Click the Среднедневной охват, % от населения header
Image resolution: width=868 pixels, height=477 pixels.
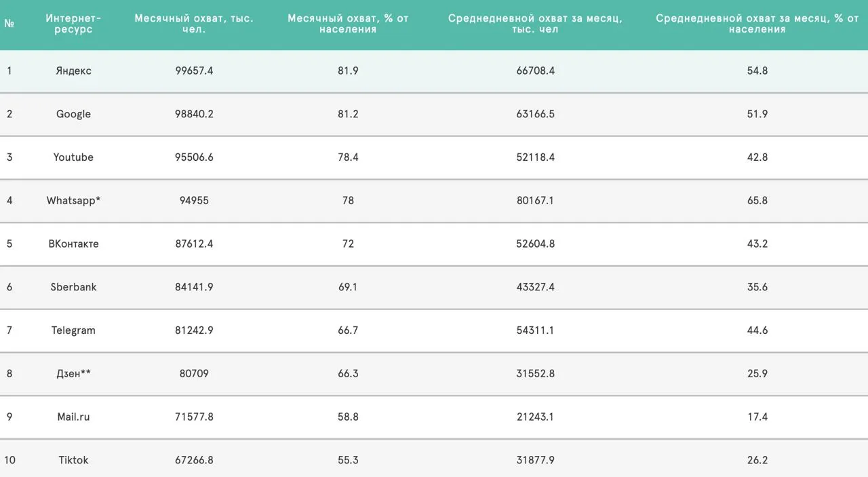click(x=757, y=24)
